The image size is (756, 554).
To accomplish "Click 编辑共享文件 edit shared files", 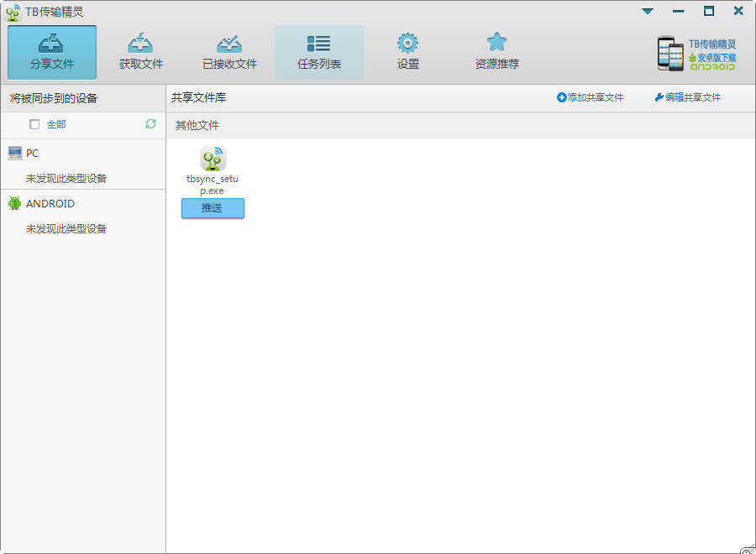I will pos(688,97).
